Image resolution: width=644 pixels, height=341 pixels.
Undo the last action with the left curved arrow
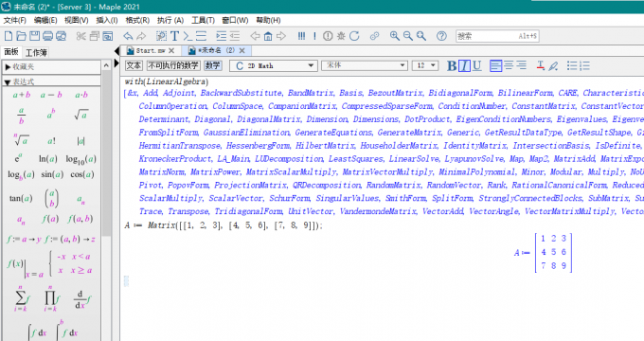[128, 36]
